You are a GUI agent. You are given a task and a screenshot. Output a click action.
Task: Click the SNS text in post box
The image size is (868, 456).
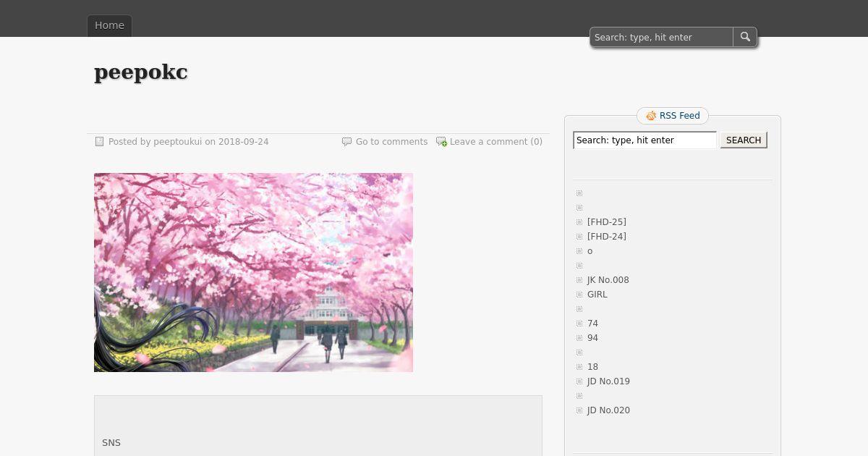pyautogui.click(x=111, y=443)
